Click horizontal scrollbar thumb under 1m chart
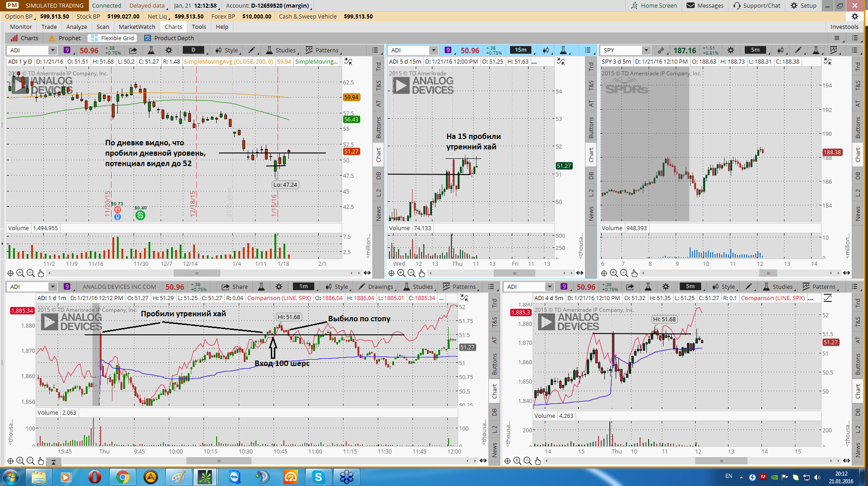868x486 pixels. tap(219, 461)
